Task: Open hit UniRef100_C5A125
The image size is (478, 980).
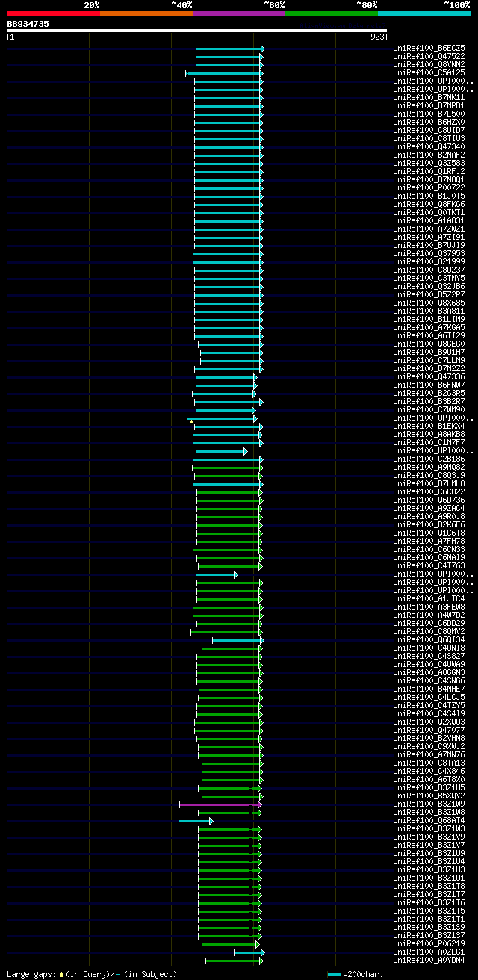Action: (430, 72)
